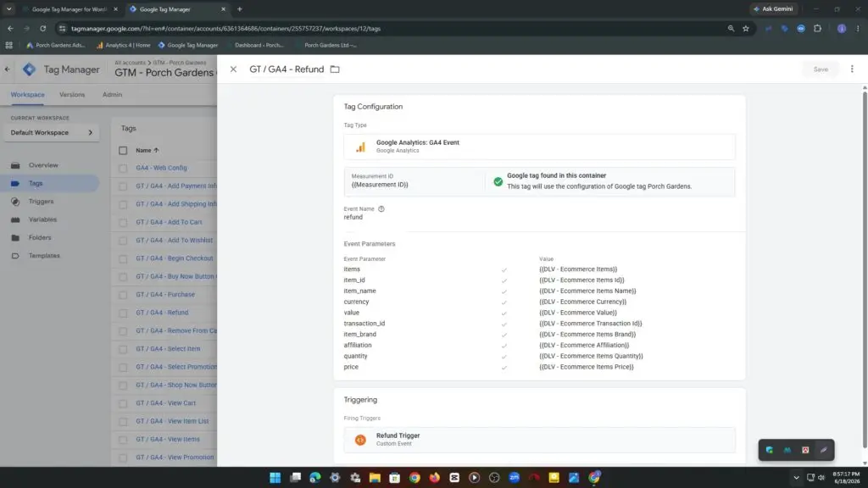868x488 pixels.
Task: Click the affiliation event parameter
Action: [x=358, y=346]
